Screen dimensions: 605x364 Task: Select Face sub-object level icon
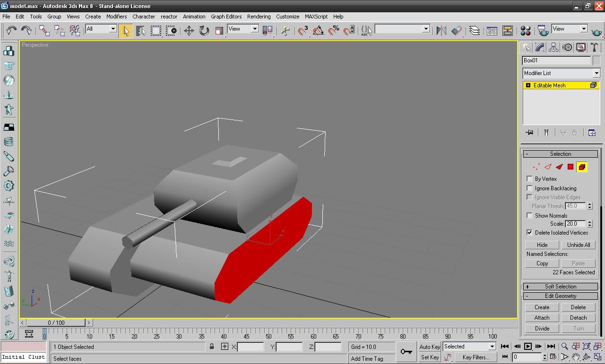click(559, 167)
